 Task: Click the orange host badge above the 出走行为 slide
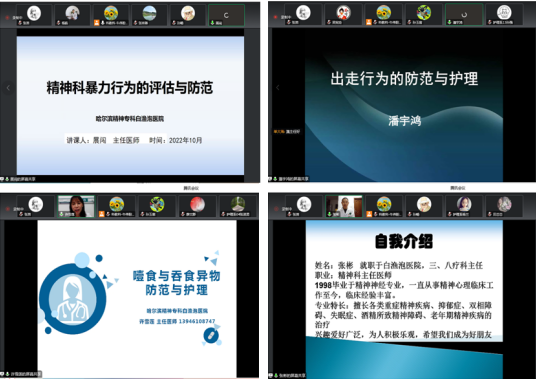(368, 22)
